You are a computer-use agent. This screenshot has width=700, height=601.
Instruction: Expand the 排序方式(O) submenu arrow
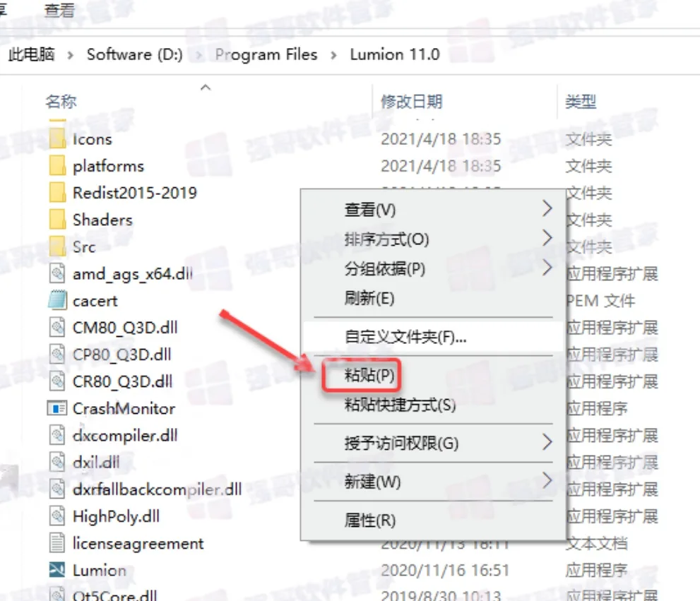[x=547, y=238]
